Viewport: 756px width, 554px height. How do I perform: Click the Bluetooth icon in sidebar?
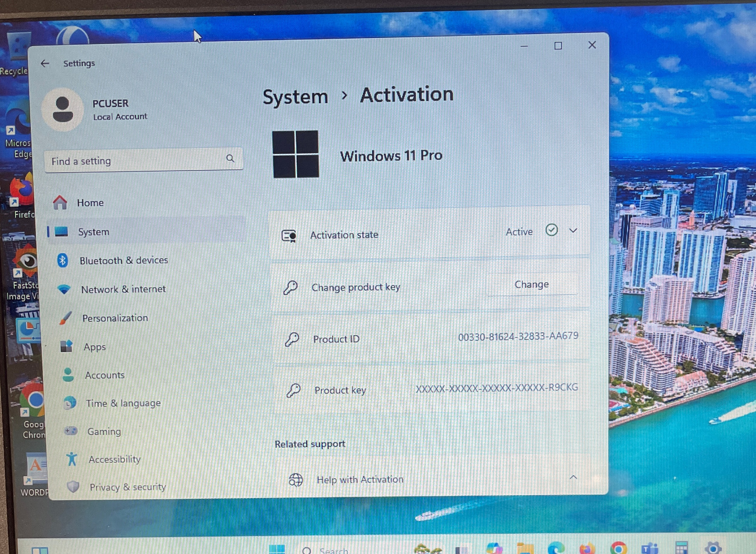(62, 260)
